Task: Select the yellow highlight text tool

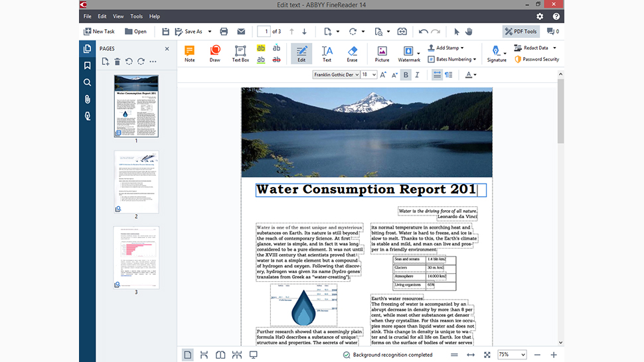Action: pyautogui.click(x=261, y=48)
